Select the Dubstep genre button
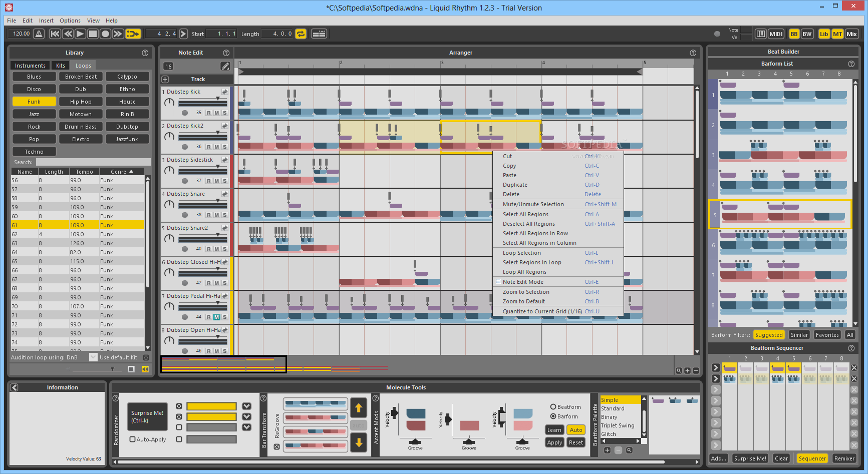868x474 pixels. [127, 127]
